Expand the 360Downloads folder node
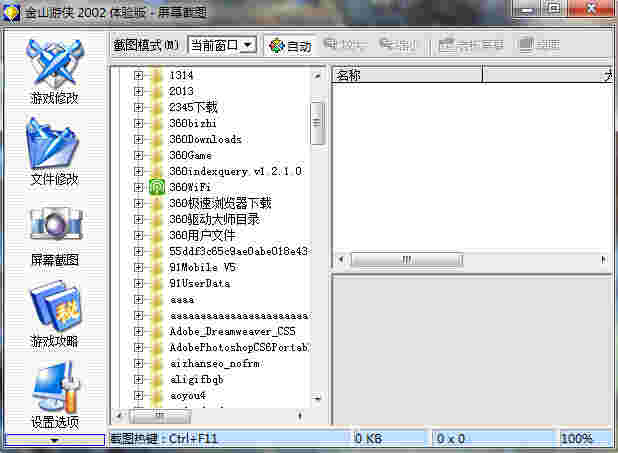This screenshot has height=453, width=618. point(138,139)
